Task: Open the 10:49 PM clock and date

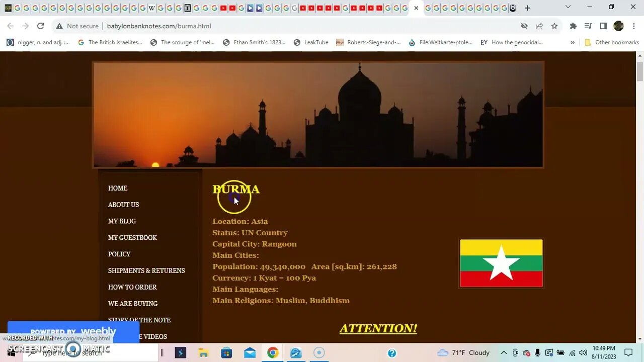Action: click(604, 352)
